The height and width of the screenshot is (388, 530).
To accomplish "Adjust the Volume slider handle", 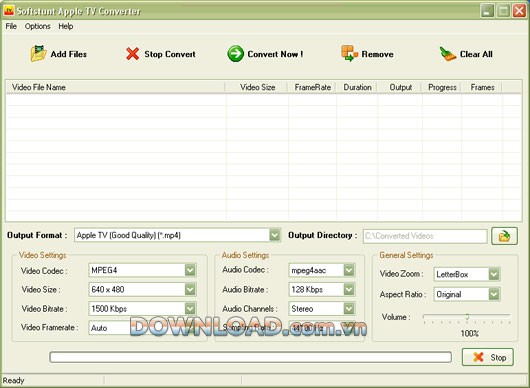I will [467, 317].
